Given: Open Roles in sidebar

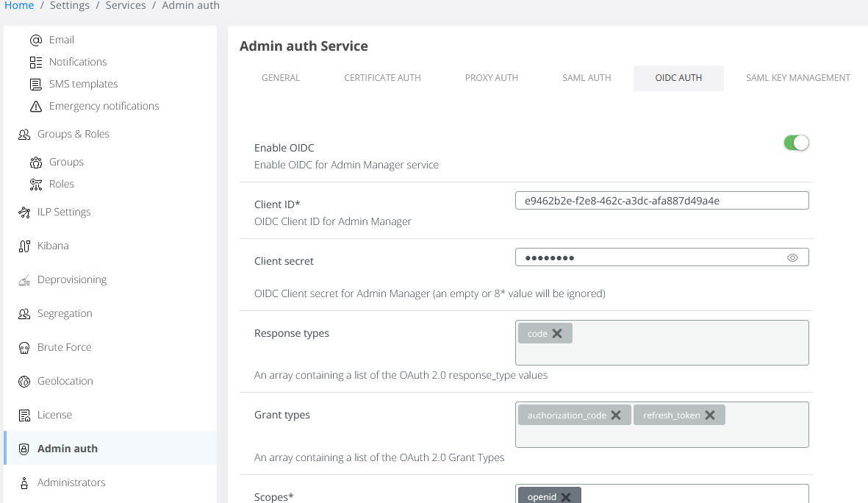Looking at the screenshot, I should [62, 185].
